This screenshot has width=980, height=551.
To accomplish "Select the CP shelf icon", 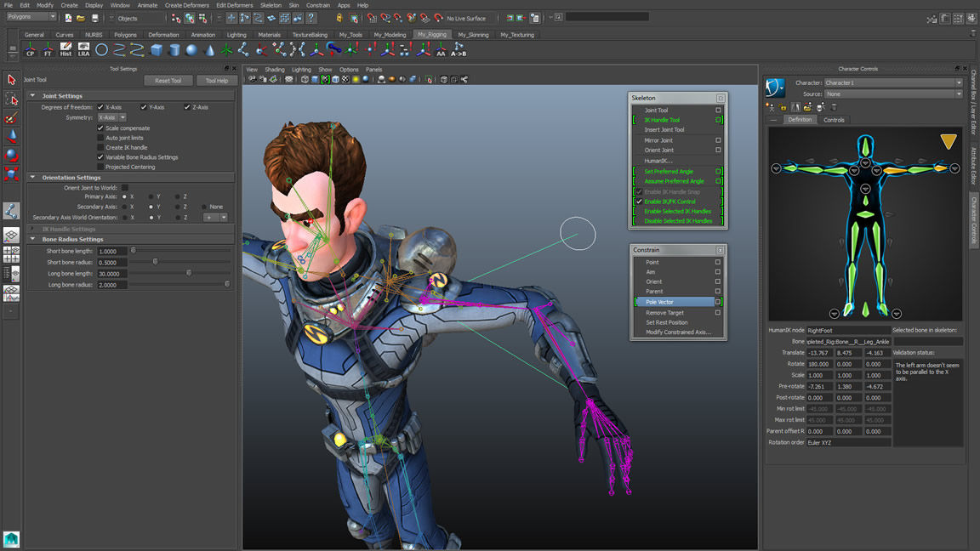I will pyautogui.click(x=30, y=49).
